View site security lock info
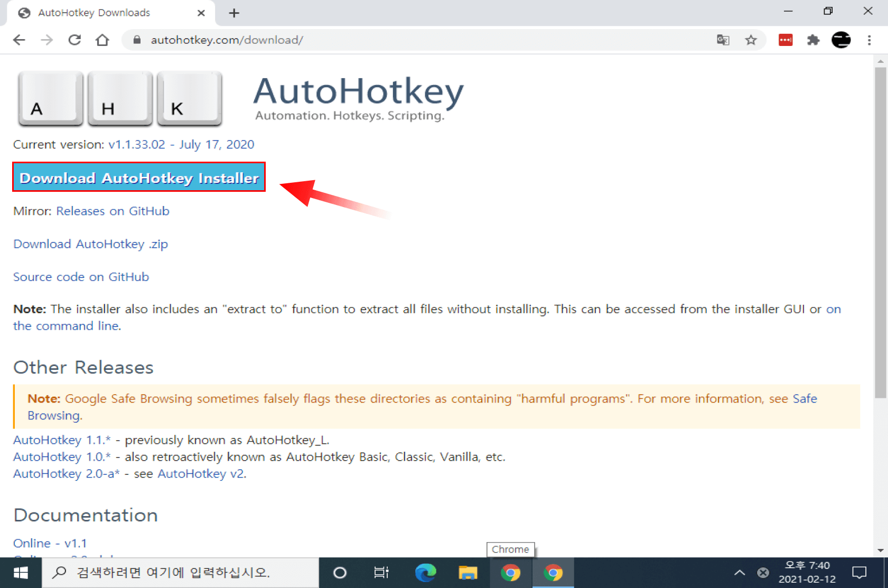The height and width of the screenshot is (588, 888). [137, 40]
